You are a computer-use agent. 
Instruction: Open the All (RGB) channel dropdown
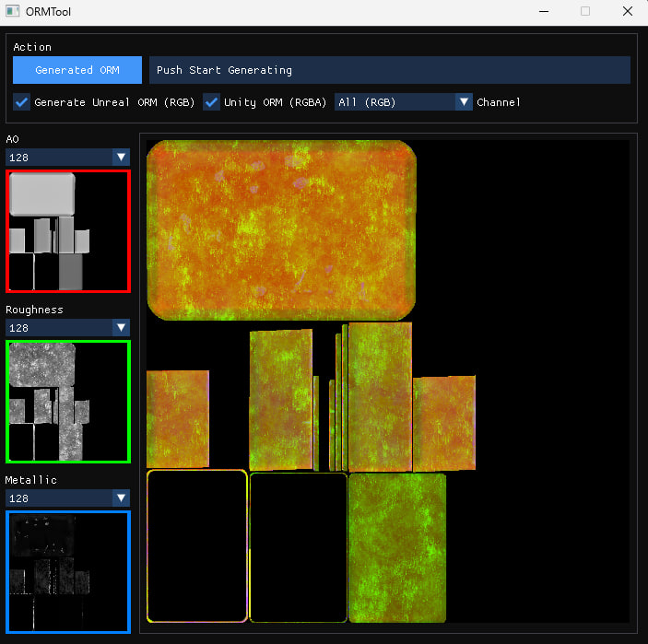point(404,102)
